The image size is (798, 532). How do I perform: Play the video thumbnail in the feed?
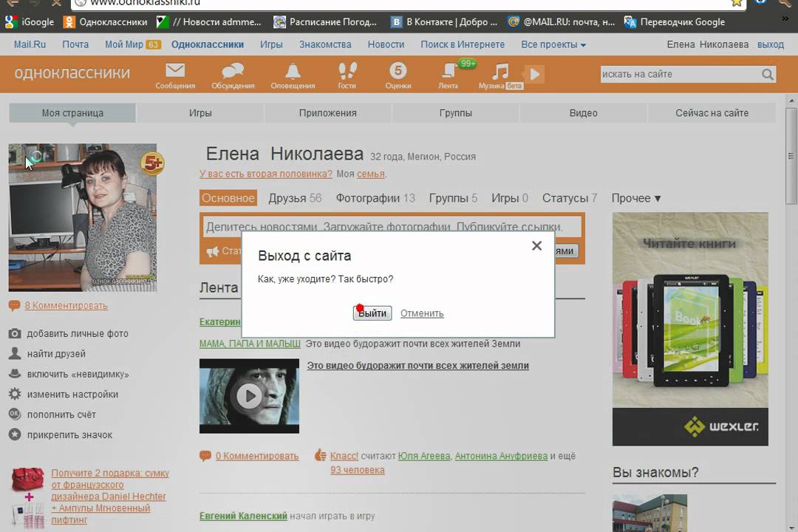pyautogui.click(x=249, y=396)
